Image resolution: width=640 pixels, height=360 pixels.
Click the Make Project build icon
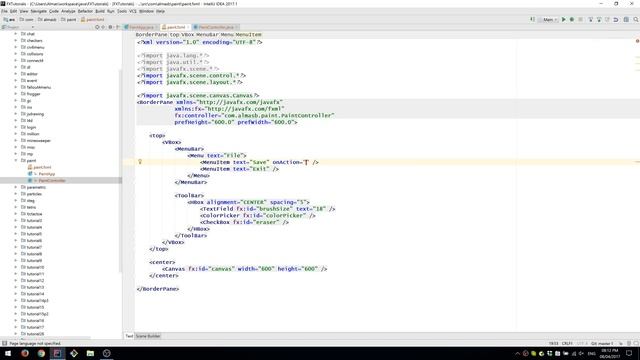pyautogui.click(x=532, y=20)
